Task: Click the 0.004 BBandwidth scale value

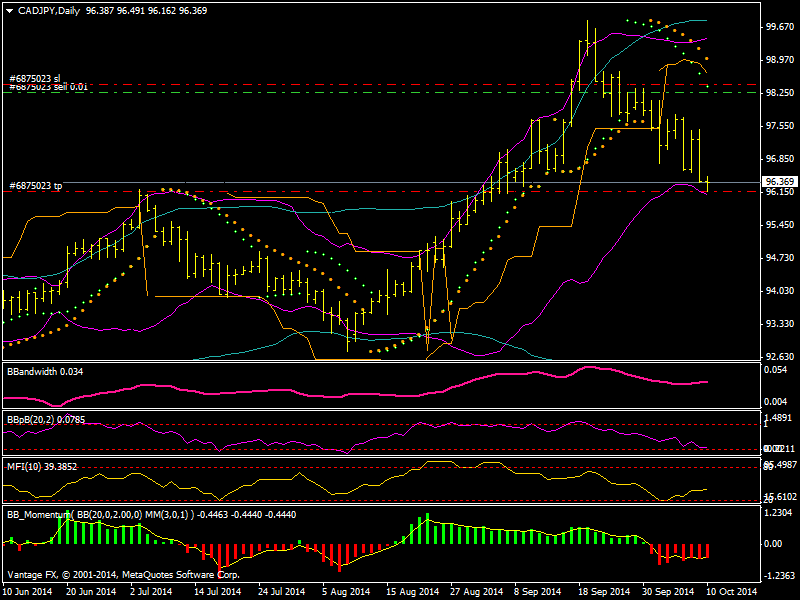Action: tap(776, 402)
